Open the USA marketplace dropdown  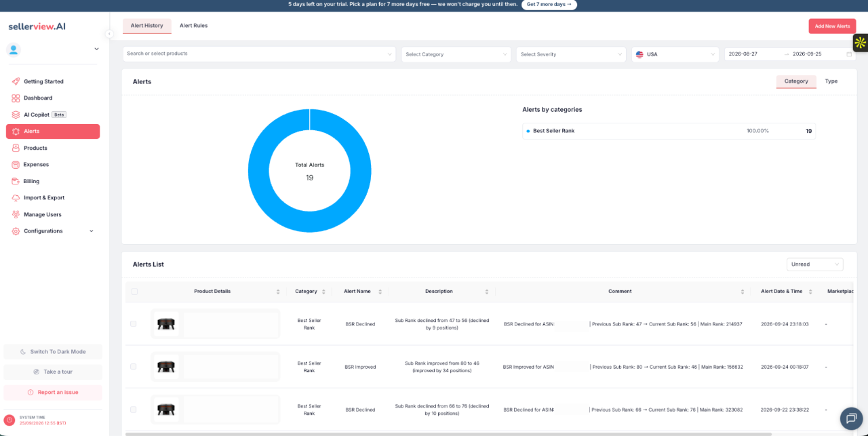click(x=675, y=54)
